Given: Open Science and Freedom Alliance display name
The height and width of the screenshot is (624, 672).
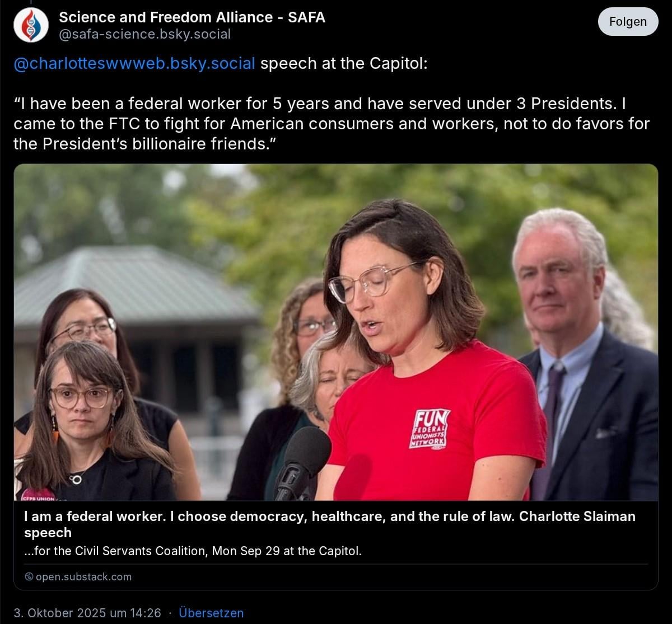Looking at the screenshot, I should [x=192, y=17].
